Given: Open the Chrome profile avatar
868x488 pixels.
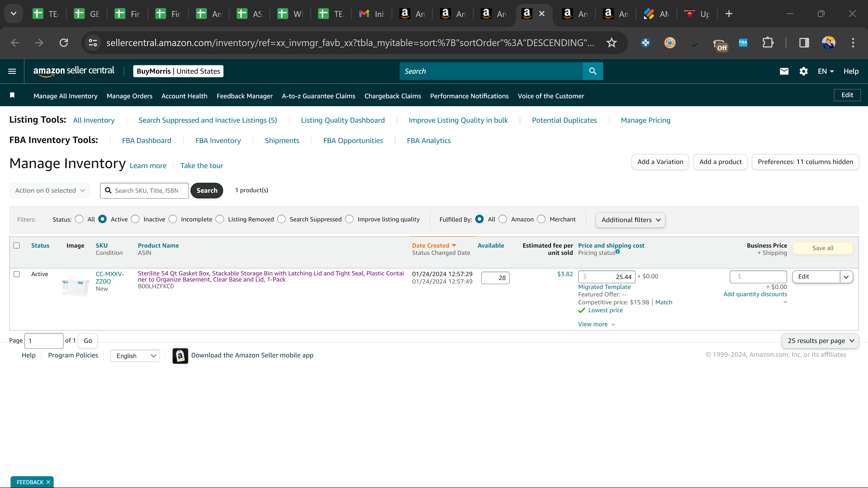Looking at the screenshot, I should 829,43.
